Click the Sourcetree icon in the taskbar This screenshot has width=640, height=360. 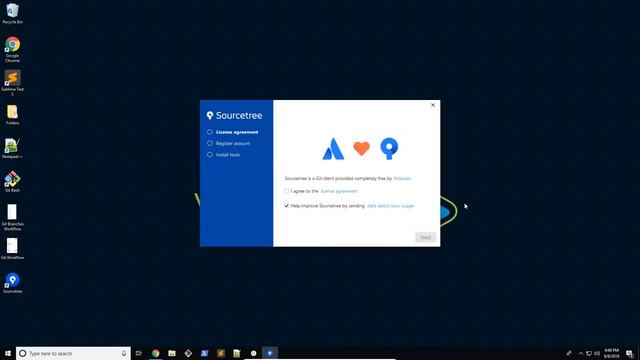pos(270,353)
